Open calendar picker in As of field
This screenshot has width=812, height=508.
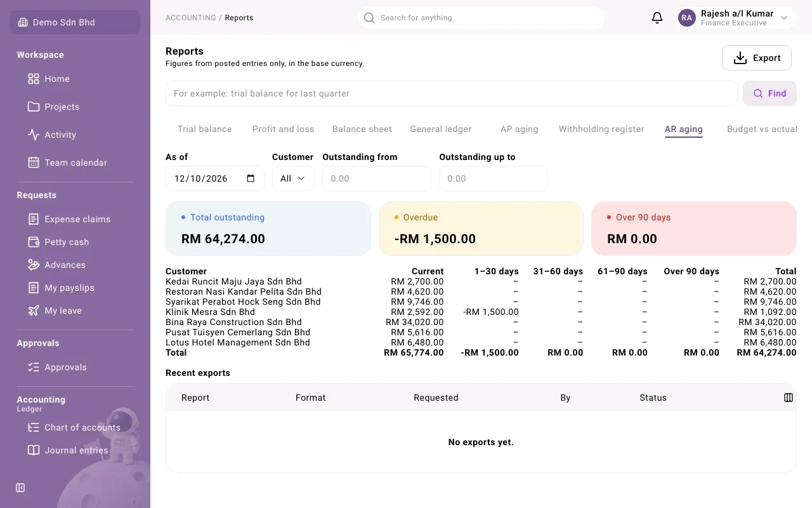coord(251,178)
